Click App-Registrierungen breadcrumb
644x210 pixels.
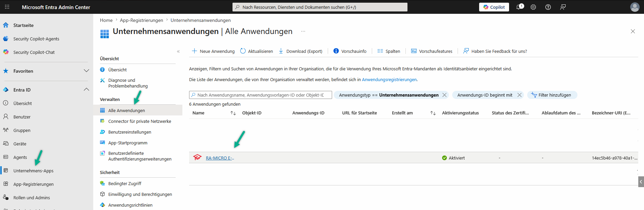pyautogui.click(x=141, y=20)
